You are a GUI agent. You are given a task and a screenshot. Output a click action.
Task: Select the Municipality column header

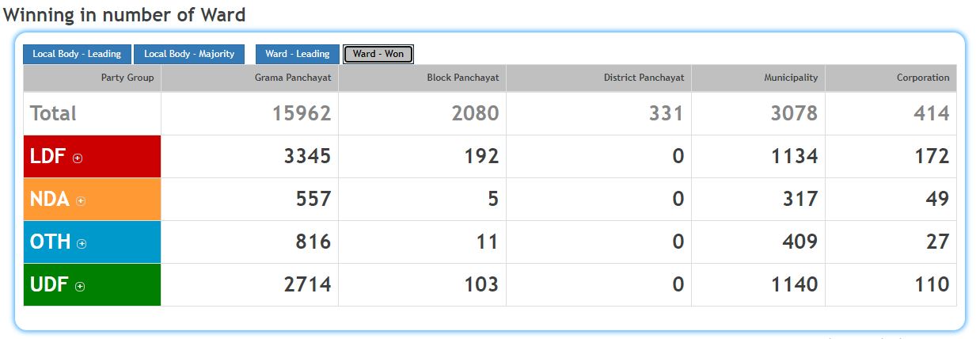790,78
